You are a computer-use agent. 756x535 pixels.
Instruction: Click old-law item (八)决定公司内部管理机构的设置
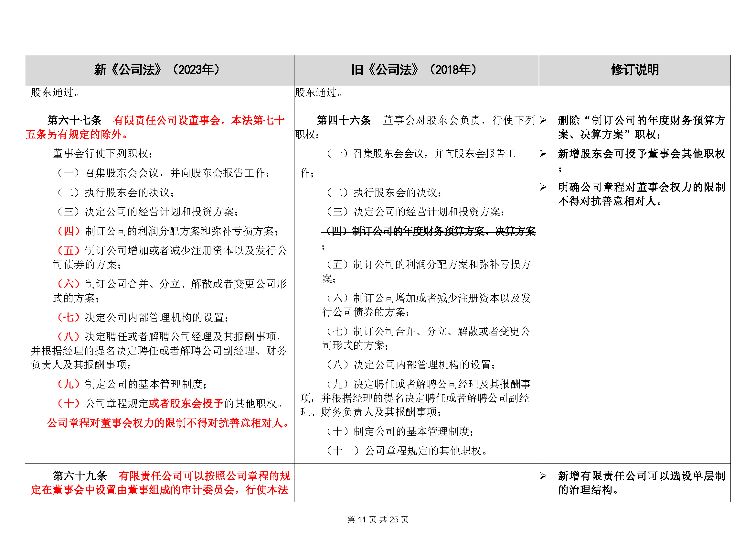[410, 365]
